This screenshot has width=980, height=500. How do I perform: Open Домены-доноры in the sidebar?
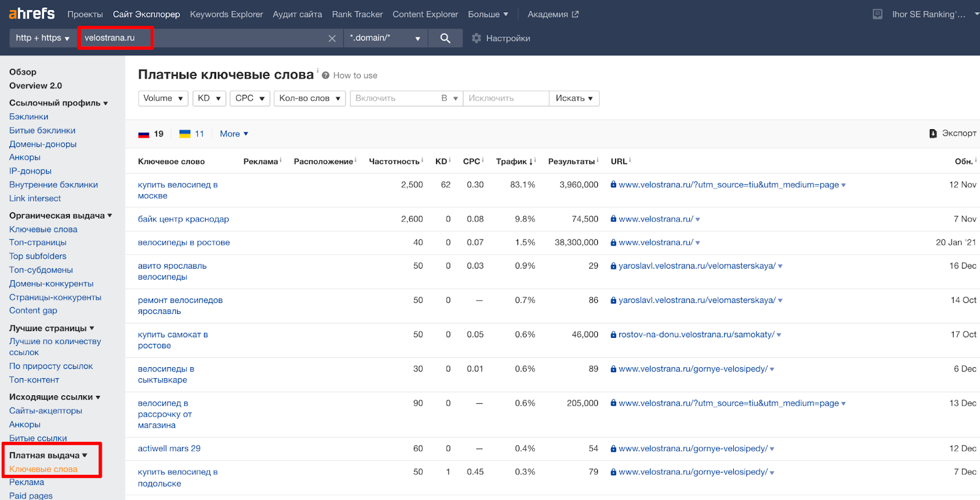tap(43, 144)
